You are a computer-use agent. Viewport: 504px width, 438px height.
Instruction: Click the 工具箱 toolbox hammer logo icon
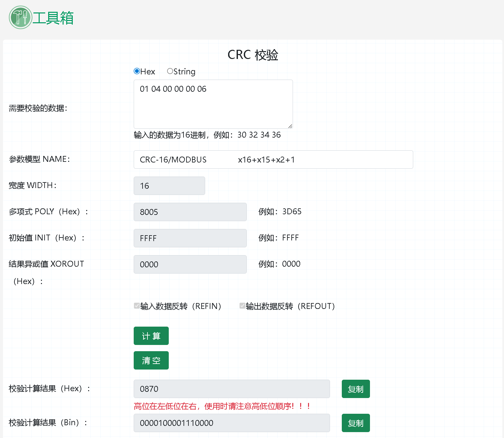[20, 17]
